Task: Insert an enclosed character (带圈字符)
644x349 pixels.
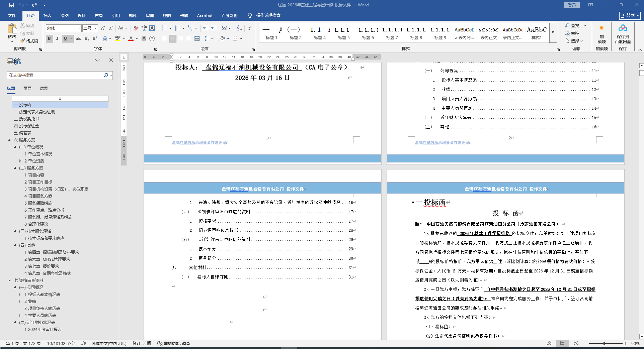Action: (152, 39)
